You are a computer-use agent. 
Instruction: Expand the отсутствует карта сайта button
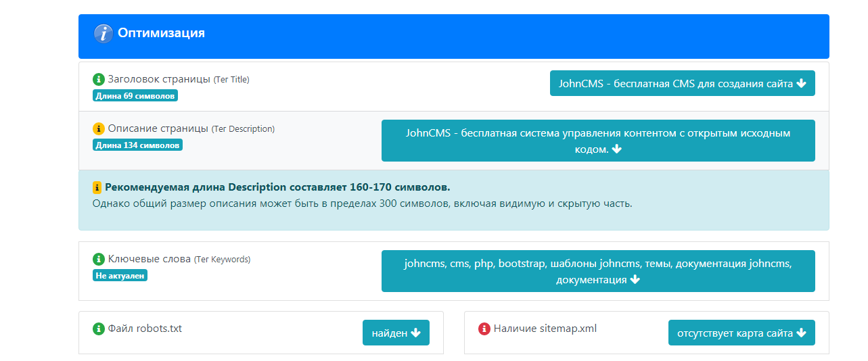pos(741,333)
